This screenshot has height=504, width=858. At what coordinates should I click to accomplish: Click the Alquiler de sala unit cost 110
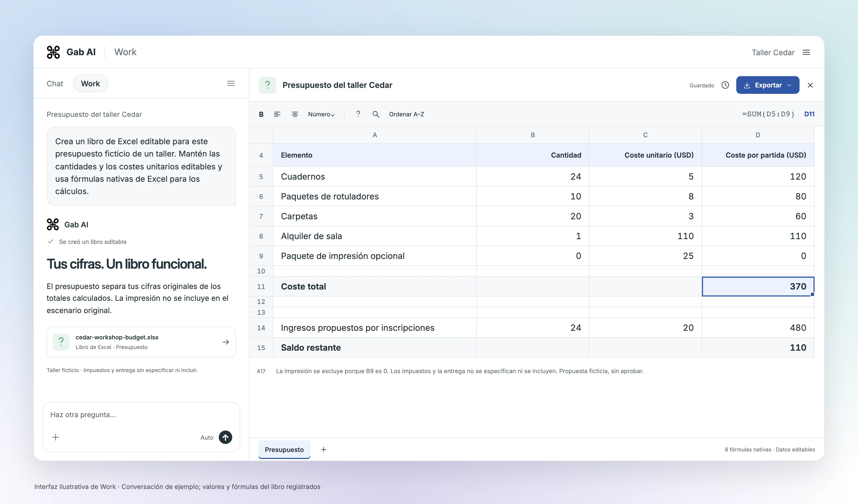coord(645,236)
